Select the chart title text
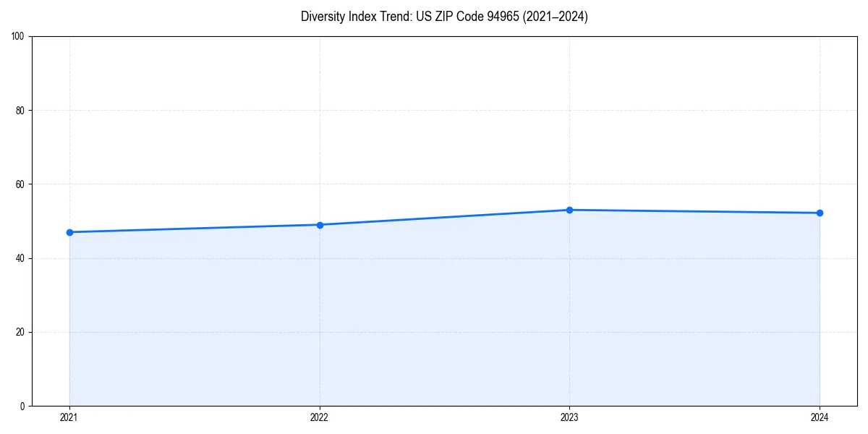The height and width of the screenshot is (434, 868). tap(445, 17)
